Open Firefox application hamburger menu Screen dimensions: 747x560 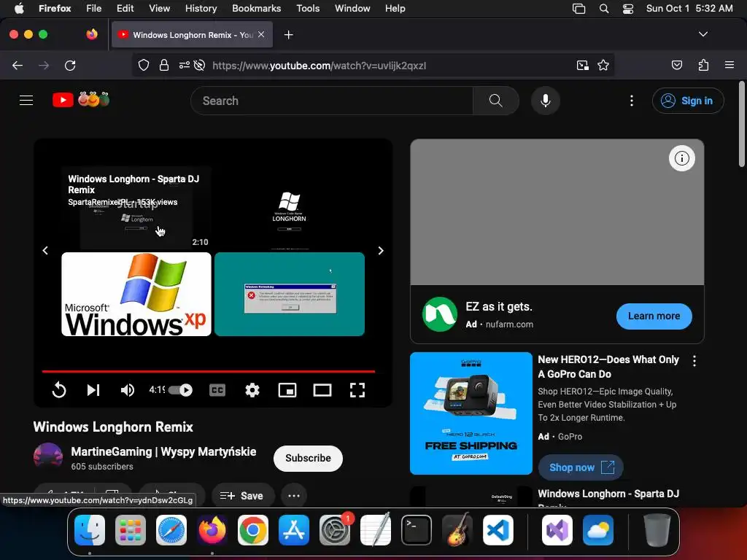[x=729, y=65]
